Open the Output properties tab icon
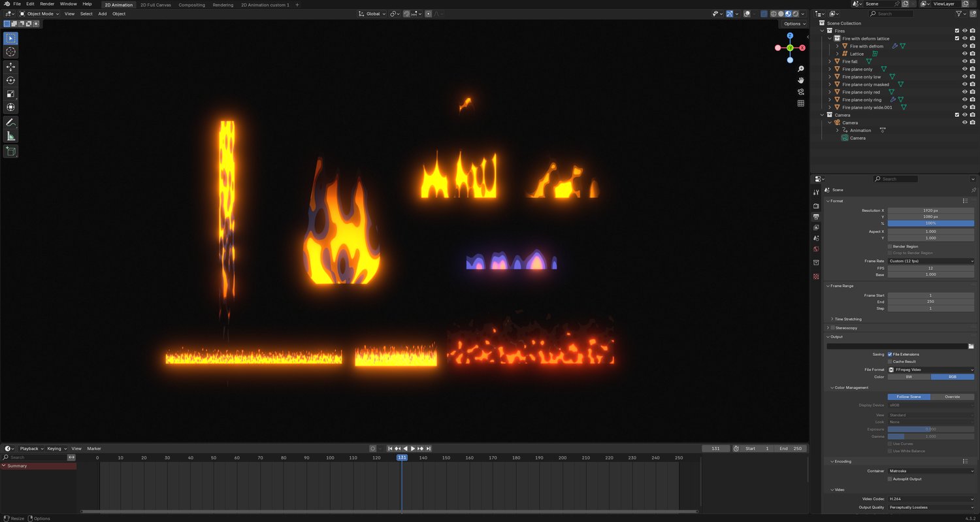980x522 pixels. tap(816, 217)
